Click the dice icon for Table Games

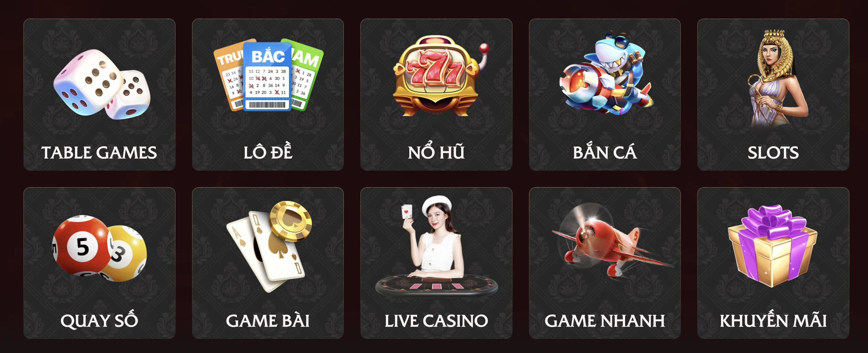[x=102, y=84]
